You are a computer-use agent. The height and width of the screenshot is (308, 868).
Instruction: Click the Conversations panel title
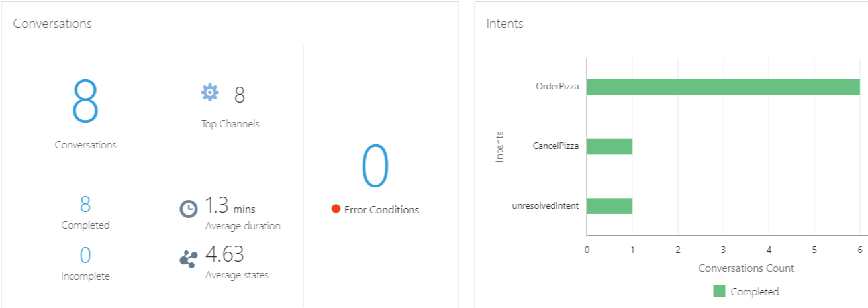coord(52,23)
